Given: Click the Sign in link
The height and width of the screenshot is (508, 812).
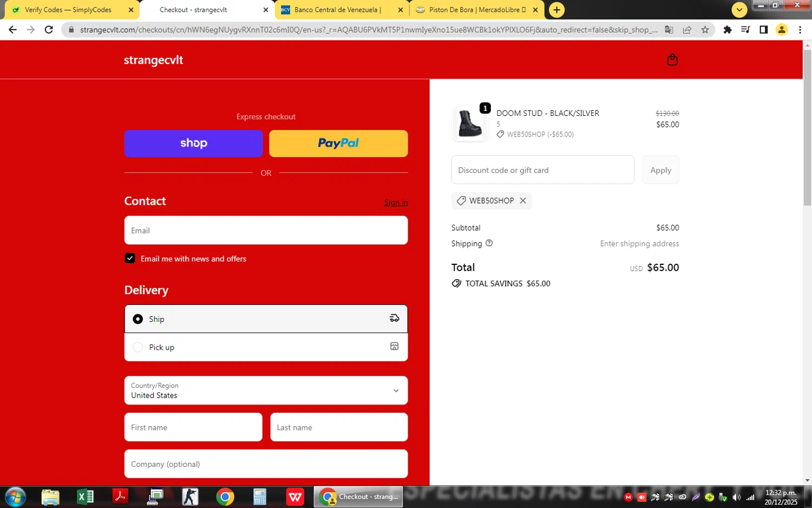Looking at the screenshot, I should point(396,203).
